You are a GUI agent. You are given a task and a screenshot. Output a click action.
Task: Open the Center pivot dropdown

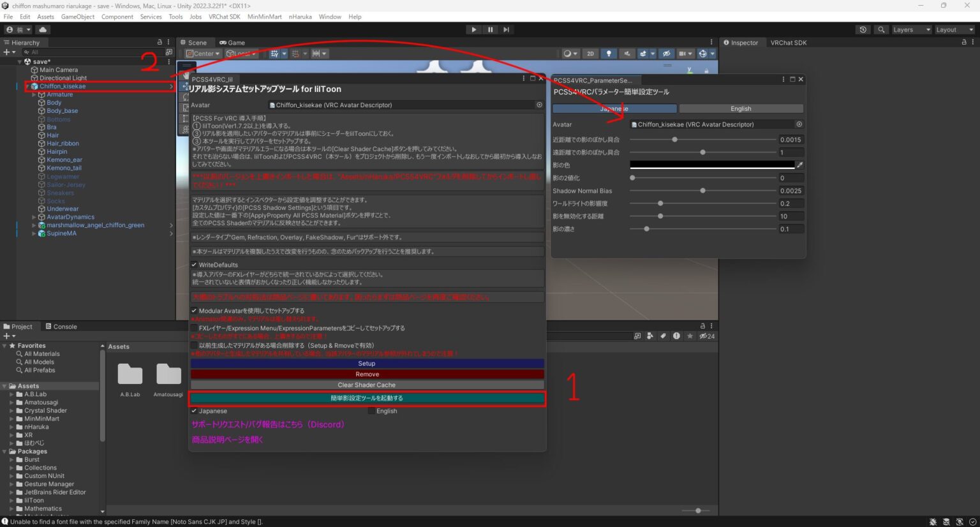coord(202,54)
